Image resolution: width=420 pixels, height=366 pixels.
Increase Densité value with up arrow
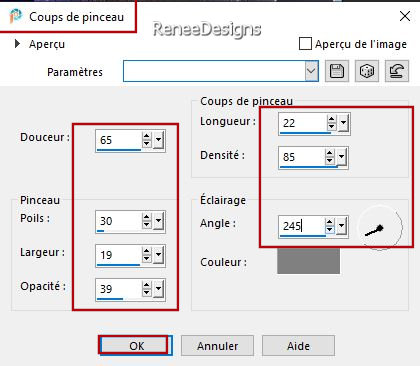pos(330,153)
